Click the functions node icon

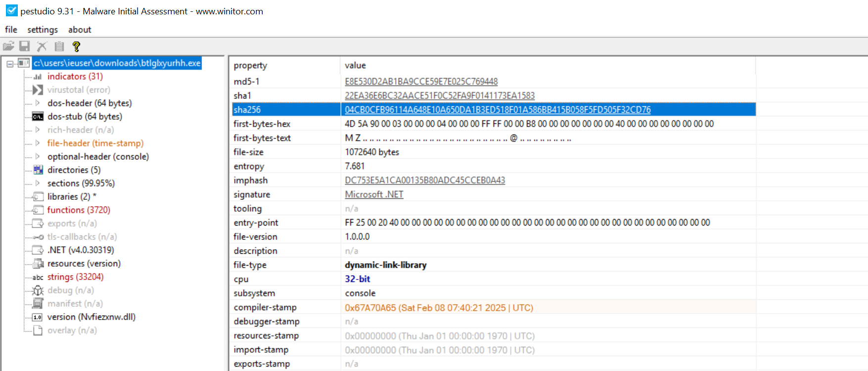(x=38, y=210)
